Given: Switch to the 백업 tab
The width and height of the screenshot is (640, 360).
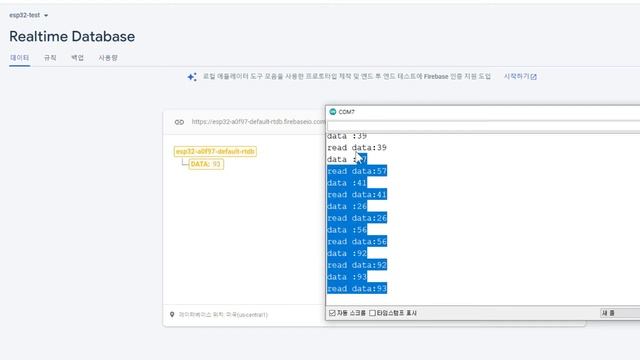Looking at the screenshot, I should point(77,58).
